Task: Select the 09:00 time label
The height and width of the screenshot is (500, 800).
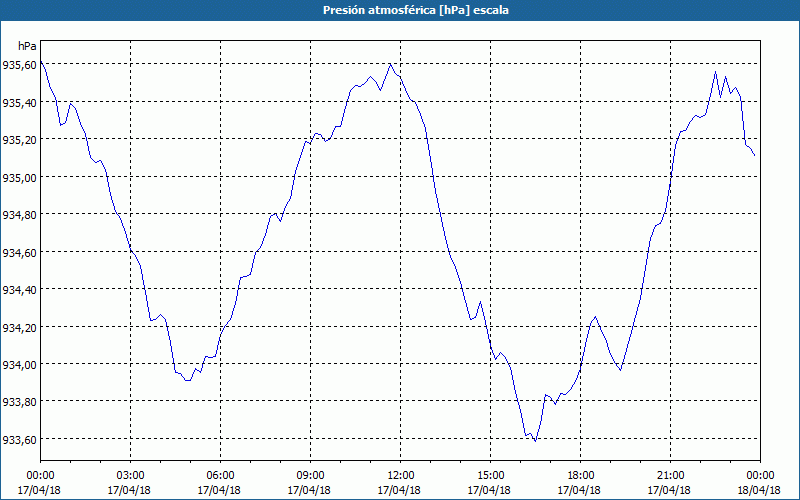Action: click(x=310, y=476)
